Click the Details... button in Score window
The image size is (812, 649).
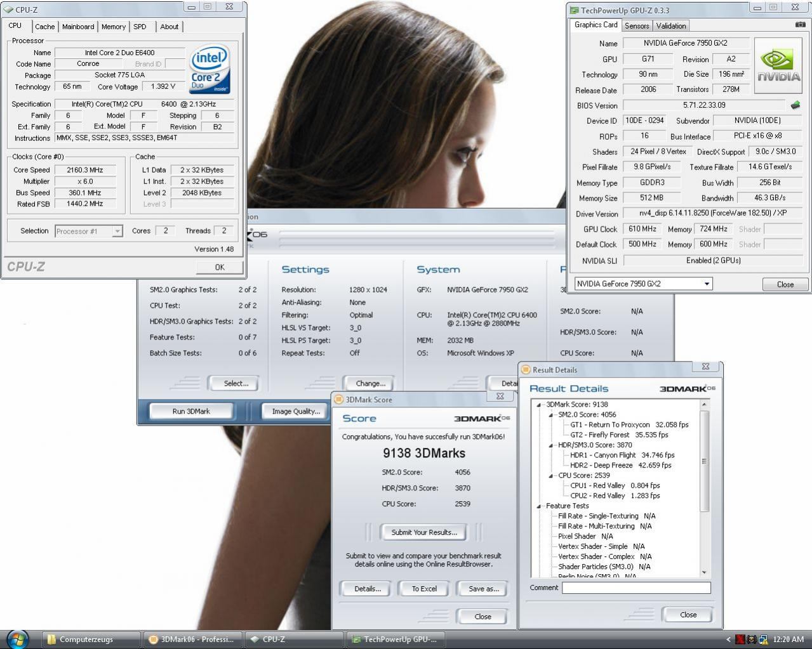click(368, 589)
